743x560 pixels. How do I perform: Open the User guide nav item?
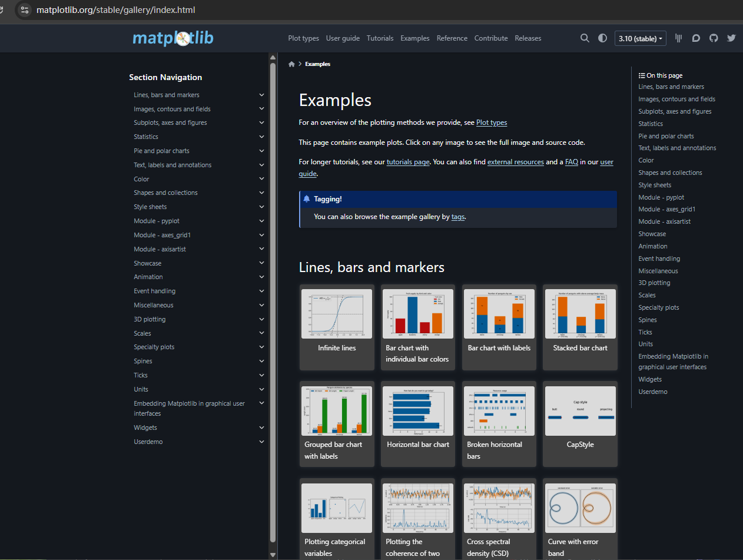click(343, 38)
